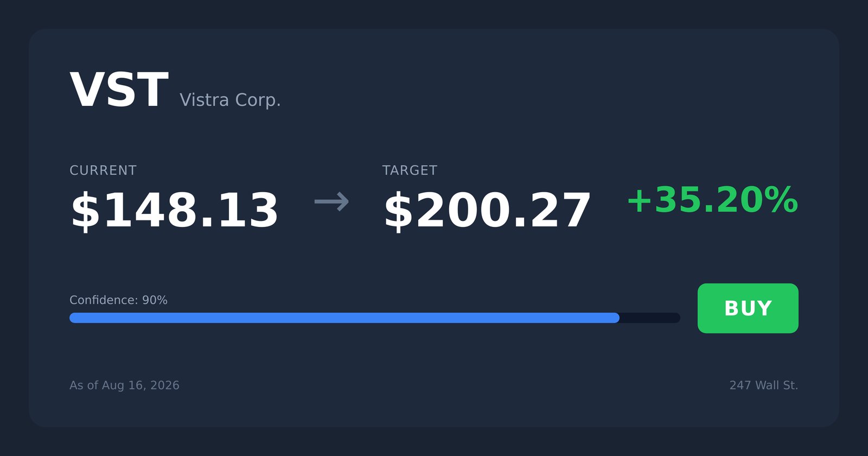This screenshot has width=868, height=456.
Task: Click the TARGET label
Action: pos(410,170)
